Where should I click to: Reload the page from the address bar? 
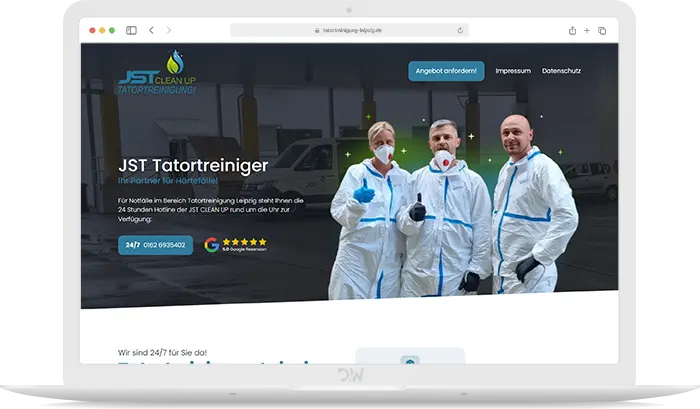coord(460,30)
